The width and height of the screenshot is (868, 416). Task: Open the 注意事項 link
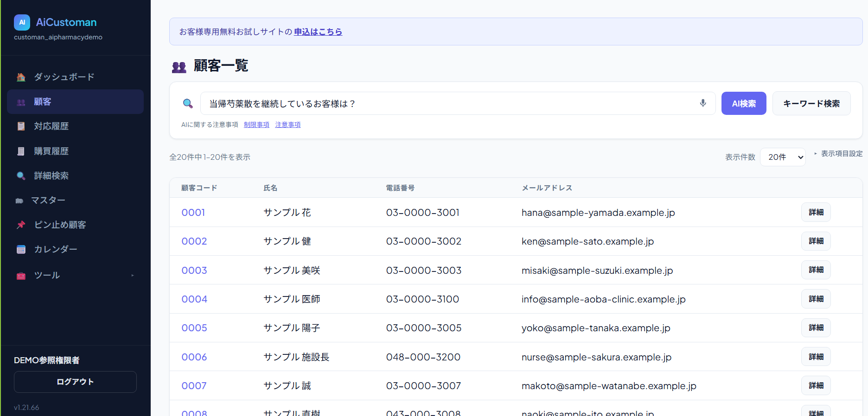click(x=288, y=125)
